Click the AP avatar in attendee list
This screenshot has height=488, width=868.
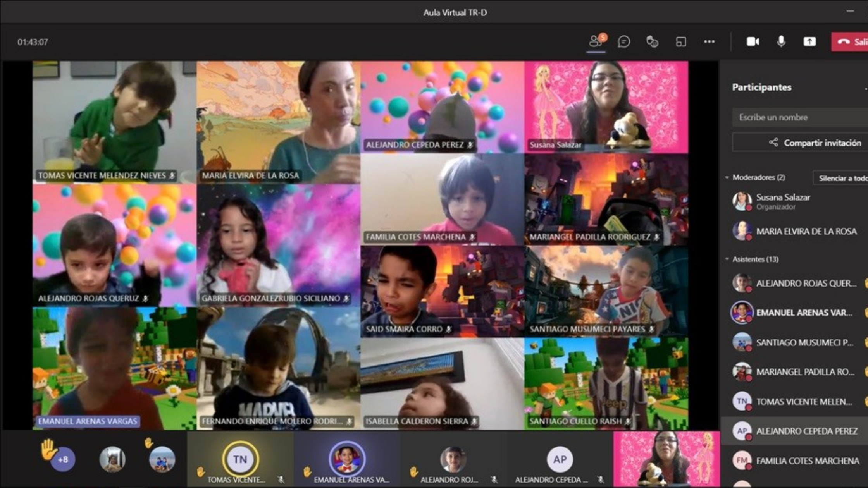tap(742, 431)
